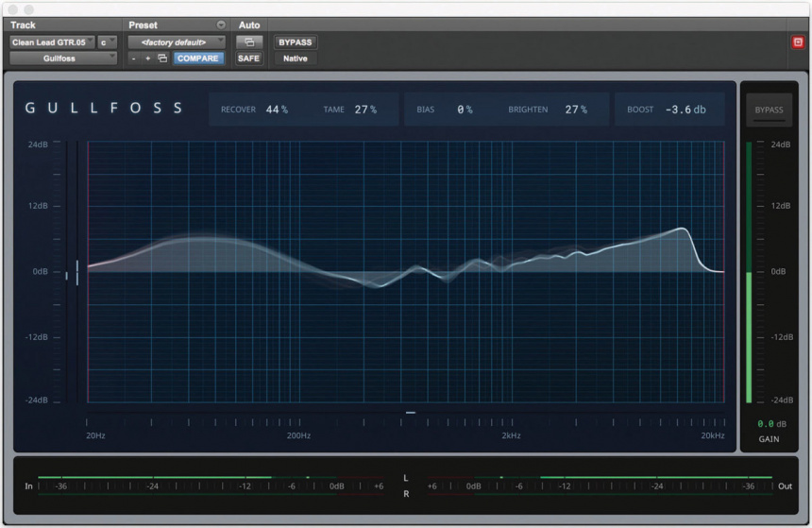The width and height of the screenshot is (812, 528).
Task: Click the plus next preset button
Action: coord(148,59)
